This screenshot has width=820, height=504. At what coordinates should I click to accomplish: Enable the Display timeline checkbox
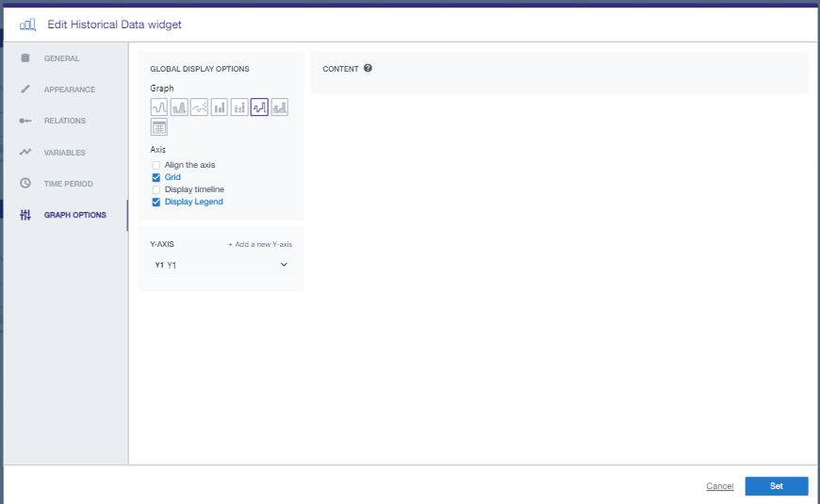(156, 189)
